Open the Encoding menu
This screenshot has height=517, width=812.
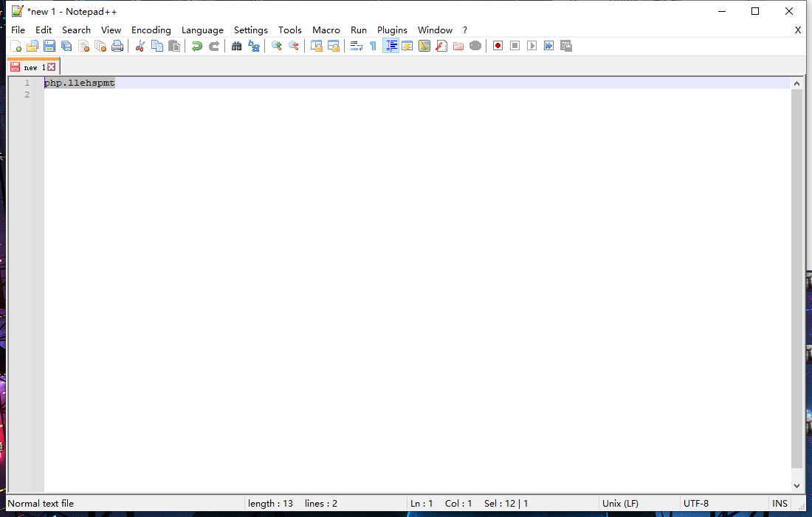(151, 30)
